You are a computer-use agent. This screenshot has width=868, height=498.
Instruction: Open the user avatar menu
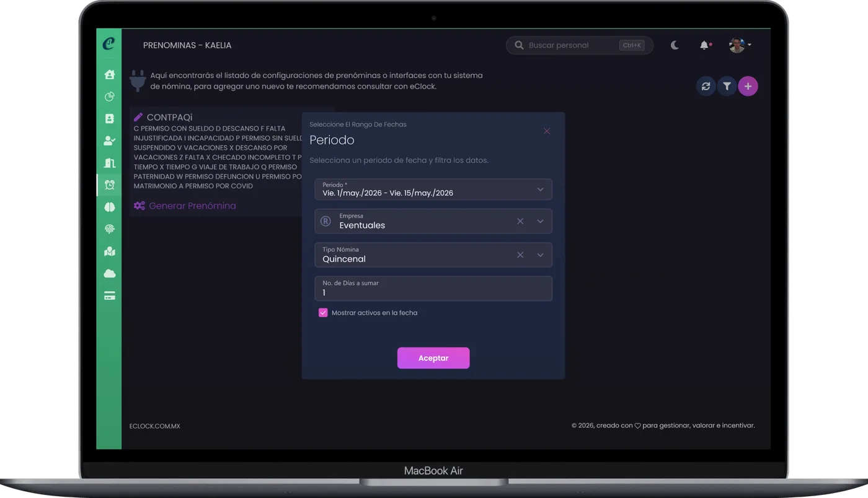click(x=740, y=45)
